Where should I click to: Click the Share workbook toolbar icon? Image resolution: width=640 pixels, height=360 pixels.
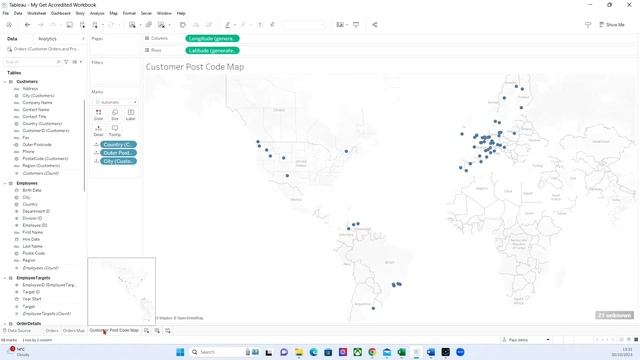[374, 25]
